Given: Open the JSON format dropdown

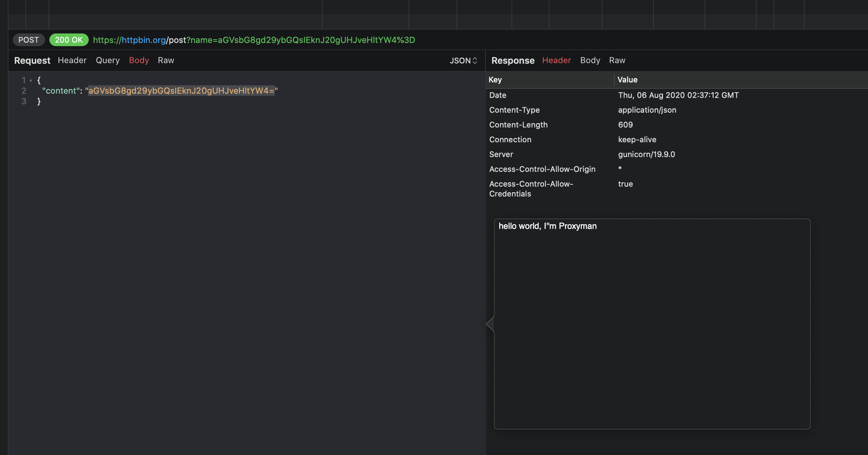Looking at the screenshot, I should 463,61.
